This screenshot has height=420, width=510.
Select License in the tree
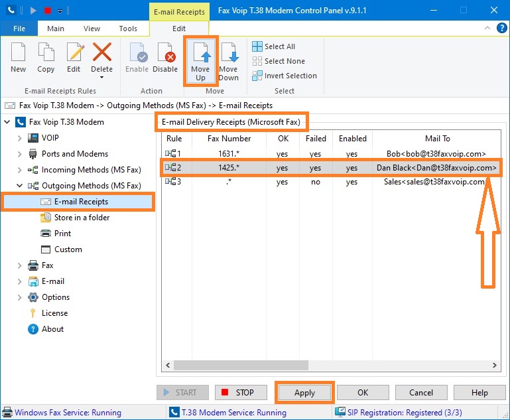(54, 313)
